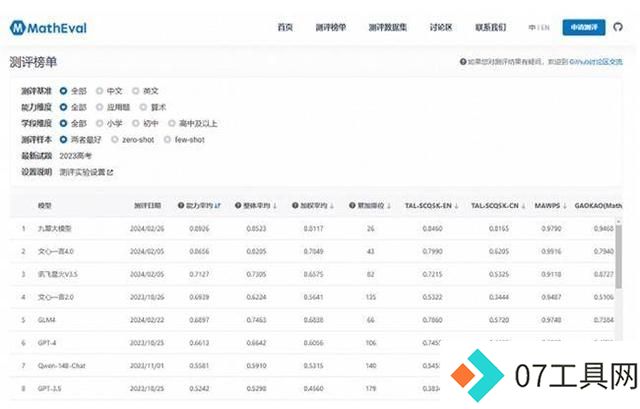640x409 pixels.
Task: Select 全部 in the 测评基准 row
Action: [x=63, y=91]
